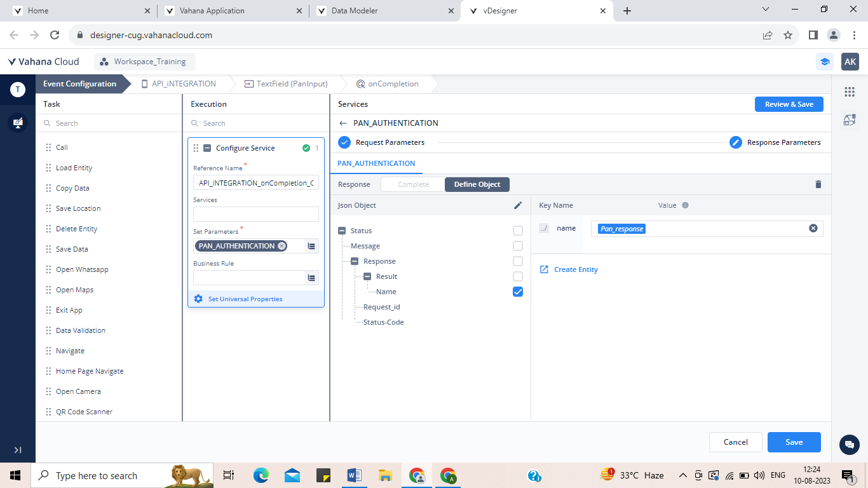Switch to the Data Modeler browser tab
The width and height of the screenshot is (868, 488).
click(387, 11)
